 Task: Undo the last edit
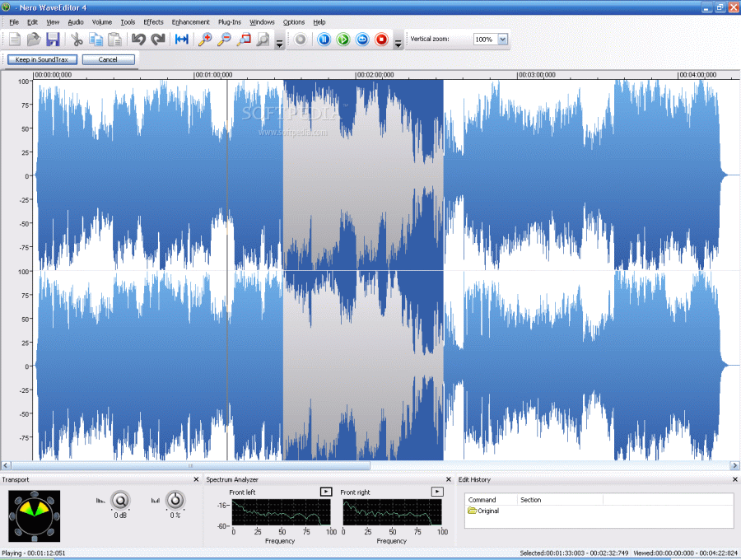tap(138, 40)
